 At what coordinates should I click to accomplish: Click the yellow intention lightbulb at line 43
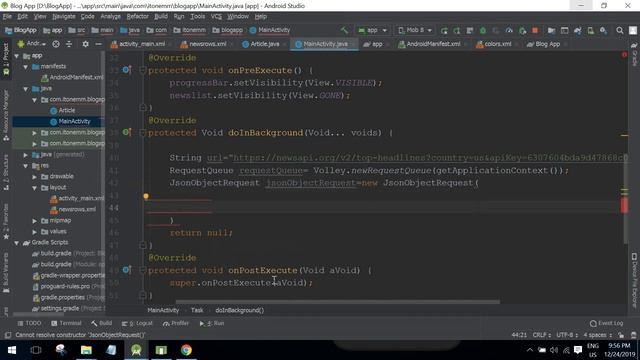coord(146,197)
